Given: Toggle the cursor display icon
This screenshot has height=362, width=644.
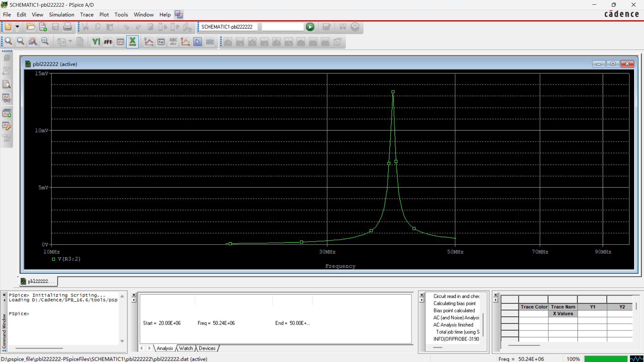Looking at the screenshot, I should [x=198, y=42].
